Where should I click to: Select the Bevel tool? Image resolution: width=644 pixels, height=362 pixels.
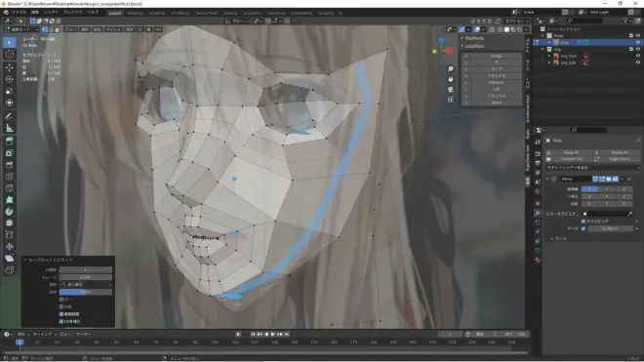point(10,165)
